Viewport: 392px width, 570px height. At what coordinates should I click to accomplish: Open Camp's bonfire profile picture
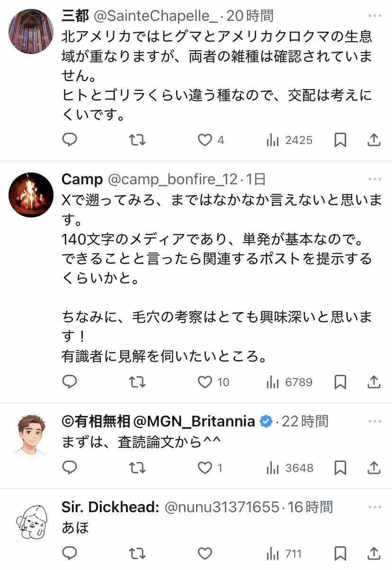coord(31,195)
